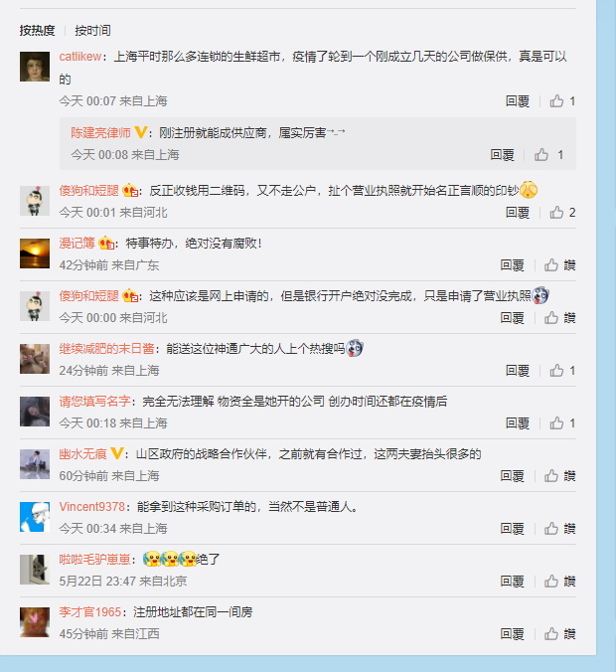Click the yellow V badge beside 陈建亮律师
Screen dimensions: 616x672
coord(141,132)
